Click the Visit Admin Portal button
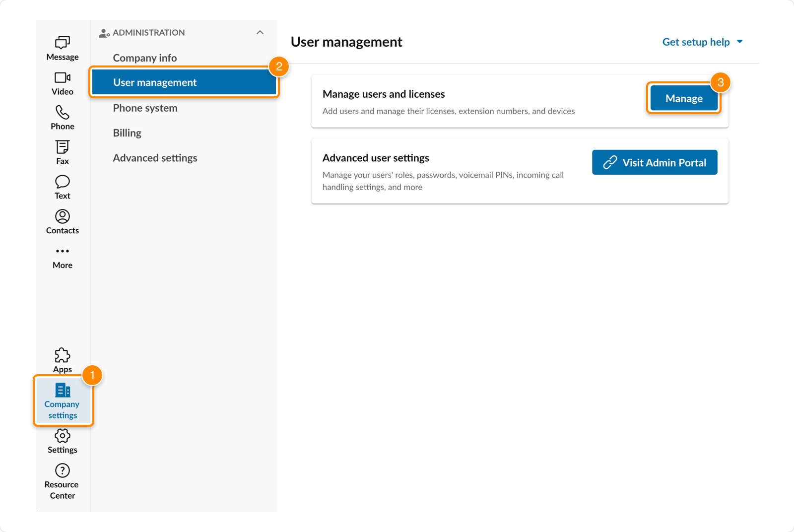 click(654, 163)
